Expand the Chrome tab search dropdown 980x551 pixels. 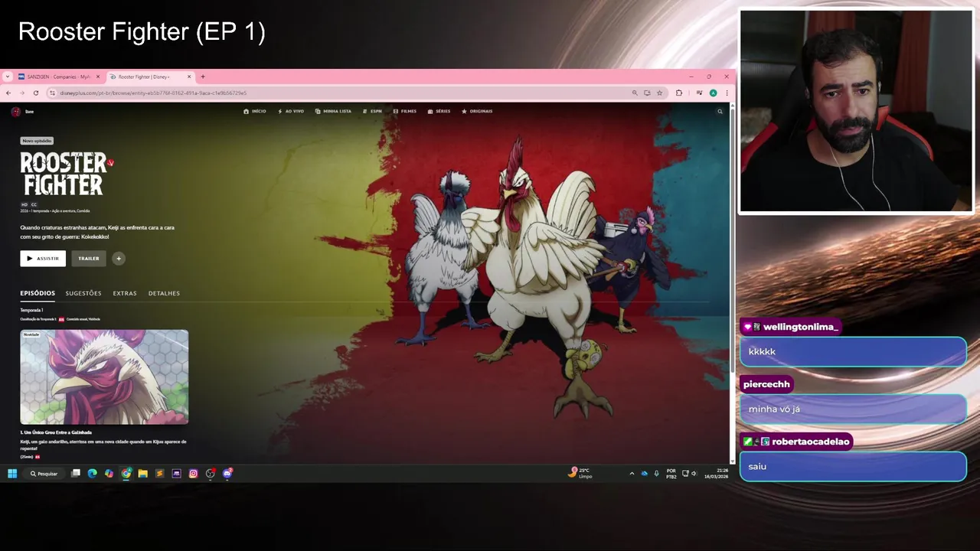tap(8, 77)
